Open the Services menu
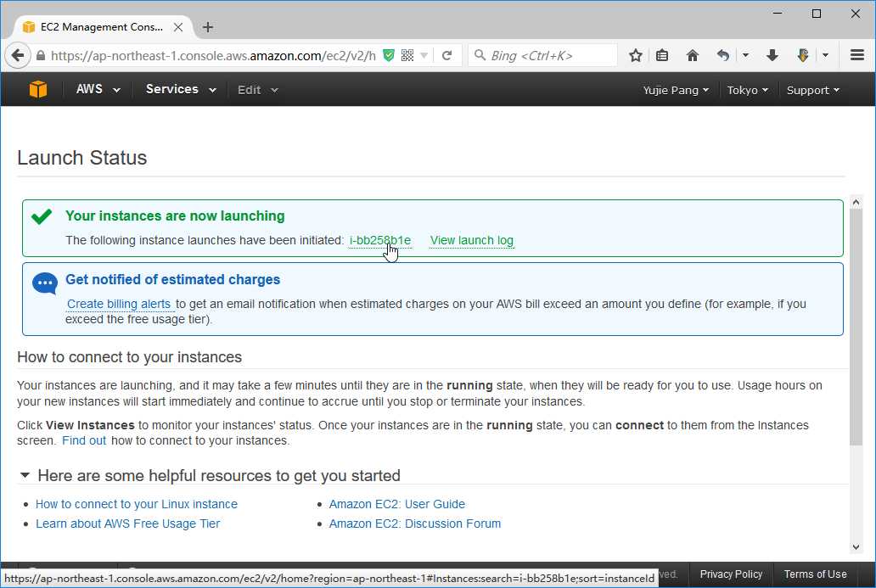The image size is (876, 588). point(181,89)
